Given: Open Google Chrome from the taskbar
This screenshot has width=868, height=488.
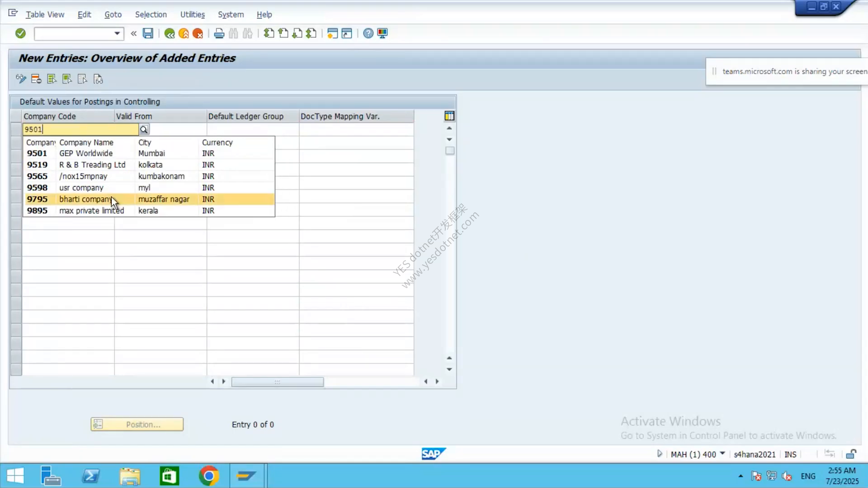Looking at the screenshot, I should pyautogui.click(x=209, y=476).
